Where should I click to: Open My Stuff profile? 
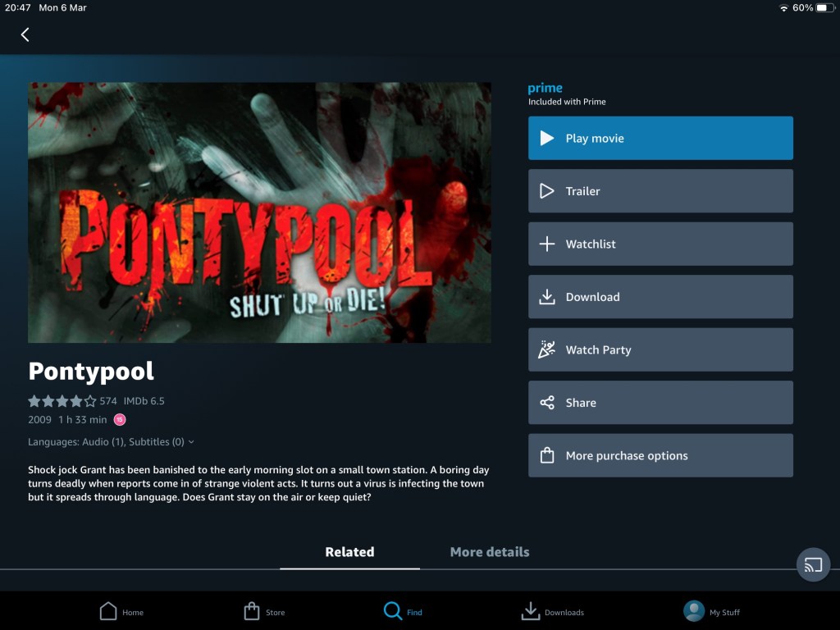711,612
